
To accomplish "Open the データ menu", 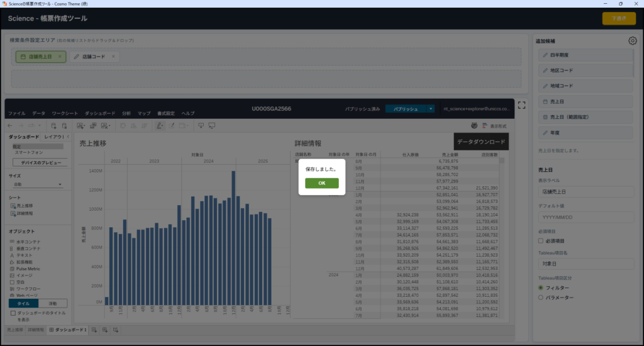I will 38,113.
